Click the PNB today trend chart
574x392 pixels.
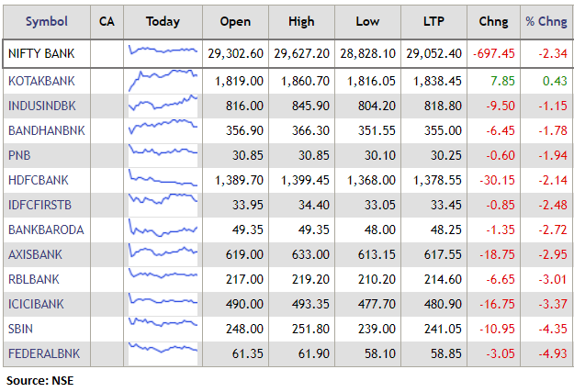pos(163,154)
